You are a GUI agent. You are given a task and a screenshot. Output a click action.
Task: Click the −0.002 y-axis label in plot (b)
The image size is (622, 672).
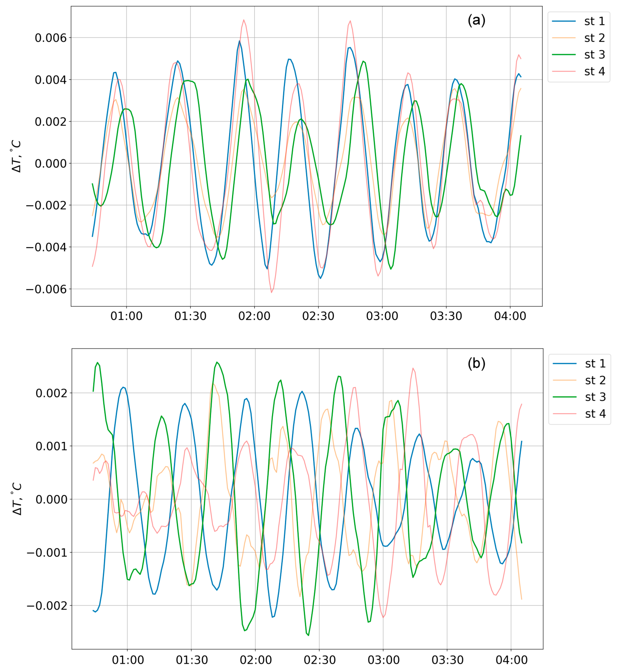point(47,606)
